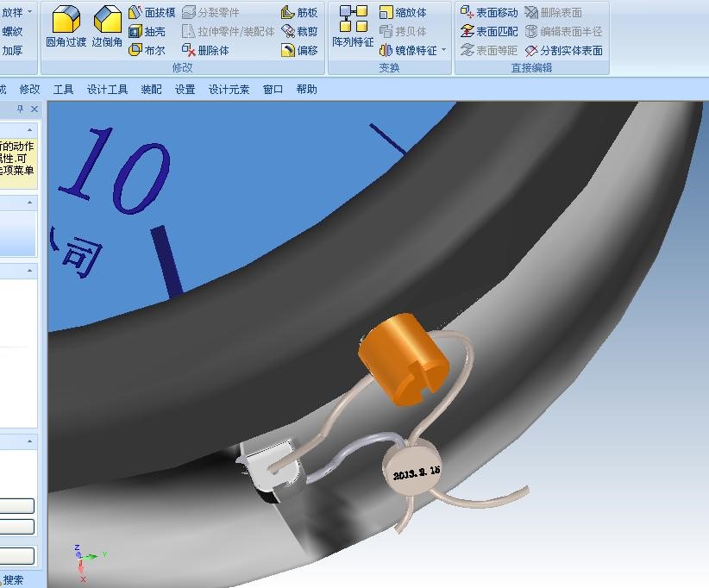Open the 设置 menu
Image resolution: width=709 pixels, height=588 pixels.
[185, 90]
